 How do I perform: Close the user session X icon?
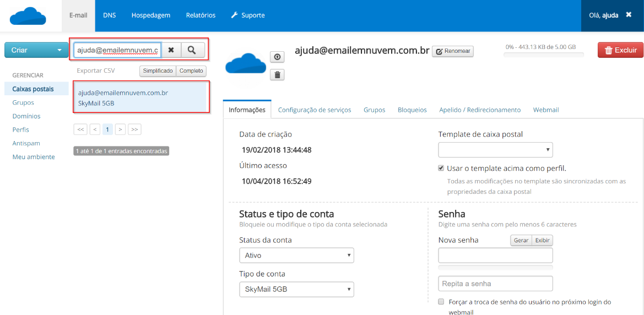click(x=629, y=15)
